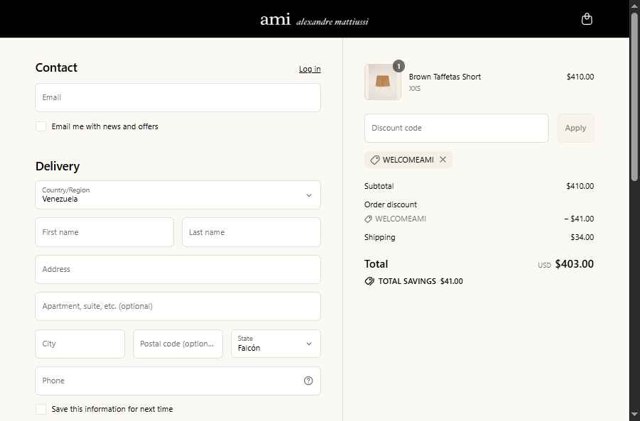Focus the Discount code field
The width and height of the screenshot is (640, 421).
(456, 128)
